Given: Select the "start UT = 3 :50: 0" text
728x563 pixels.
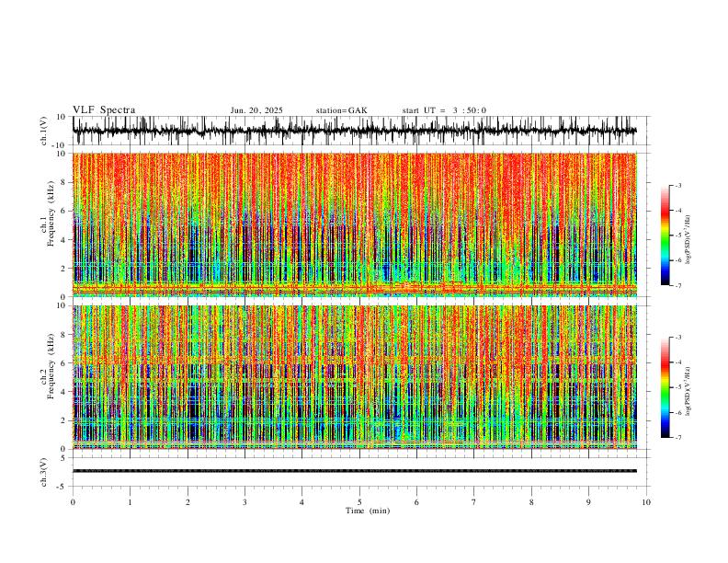Looking at the screenshot, I should click(x=444, y=110).
